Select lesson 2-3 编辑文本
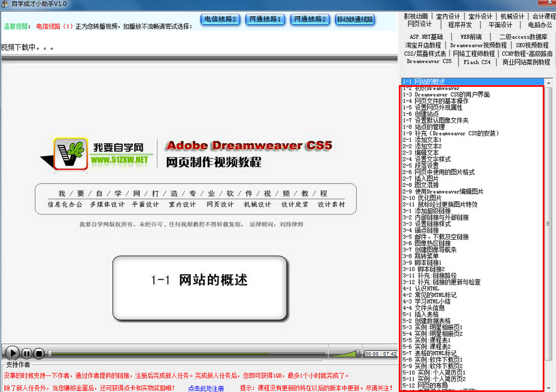 pos(473,153)
